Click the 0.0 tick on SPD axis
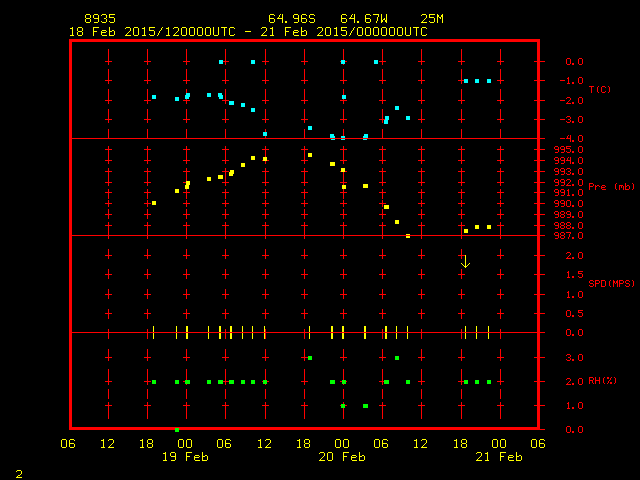 574,333
